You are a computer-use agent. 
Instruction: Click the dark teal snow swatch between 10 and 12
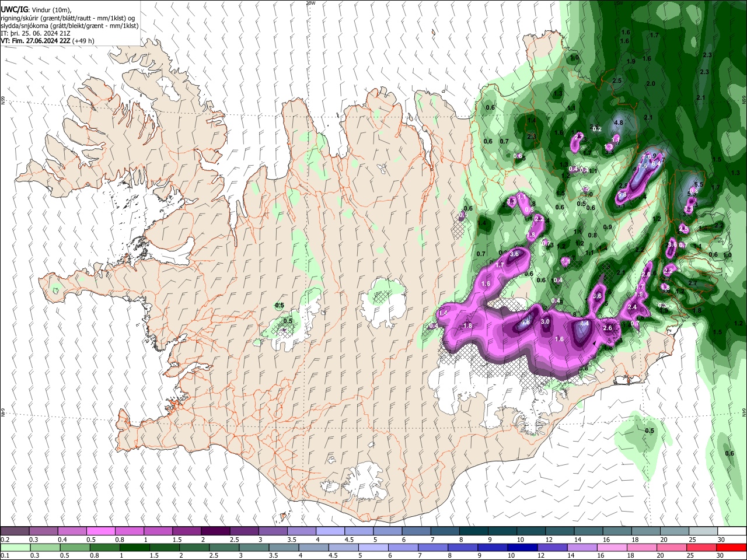[x=530, y=531]
